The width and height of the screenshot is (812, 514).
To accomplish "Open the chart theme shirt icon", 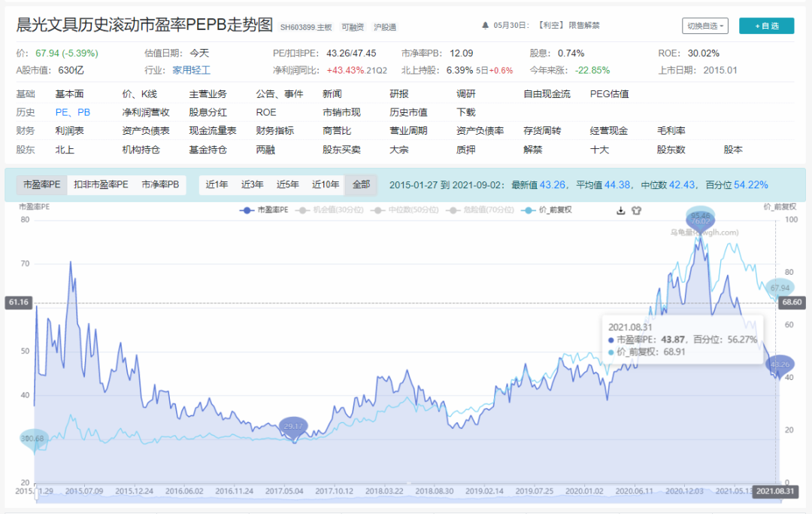I will point(637,211).
